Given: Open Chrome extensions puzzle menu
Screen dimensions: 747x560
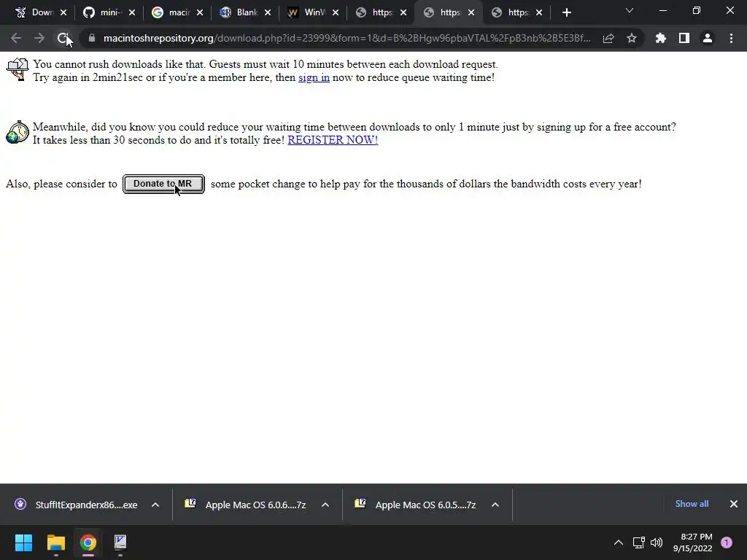Looking at the screenshot, I should (661, 38).
